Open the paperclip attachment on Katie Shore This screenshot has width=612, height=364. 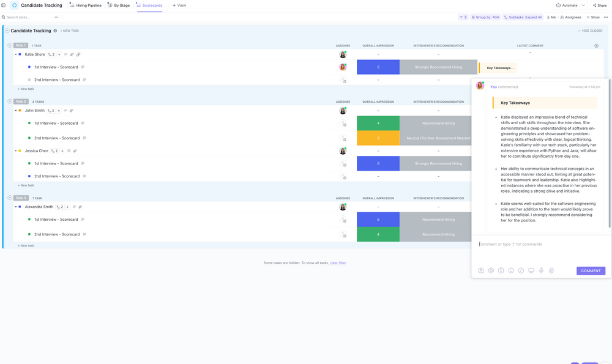click(x=72, y=54)
